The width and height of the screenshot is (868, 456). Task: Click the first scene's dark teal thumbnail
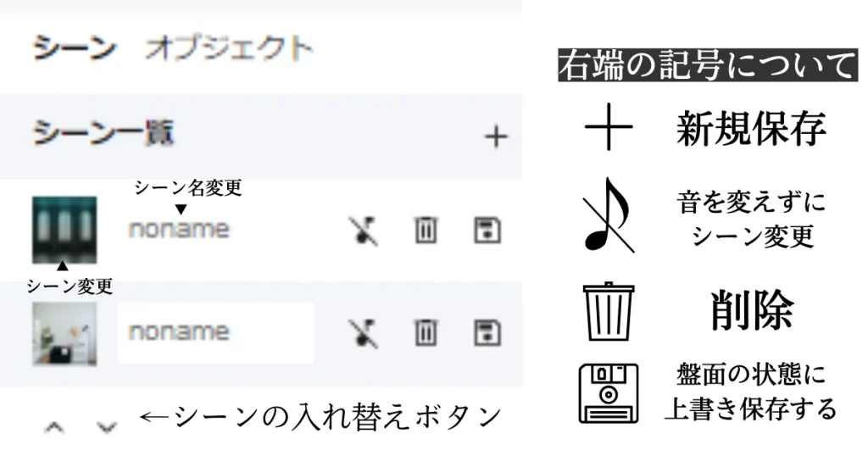pos(64,230)
